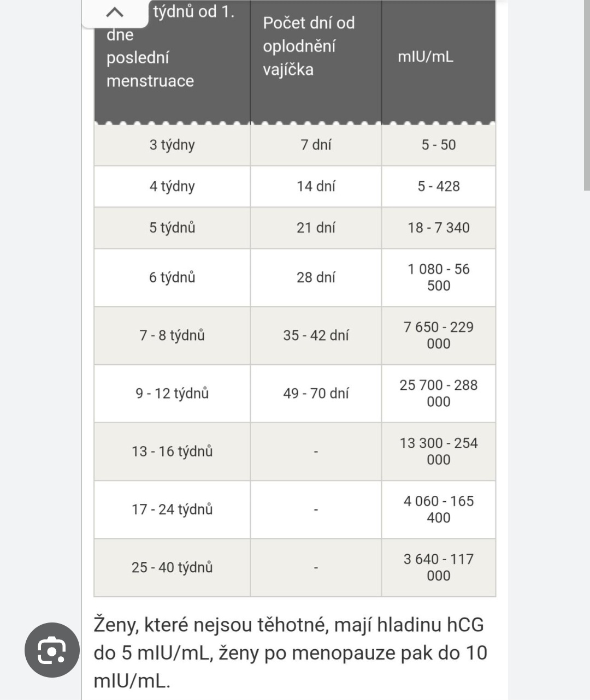This screenshot has width=590, height=700.
Task: Select the "4 týdny" table cell
Action: (172, 186)
